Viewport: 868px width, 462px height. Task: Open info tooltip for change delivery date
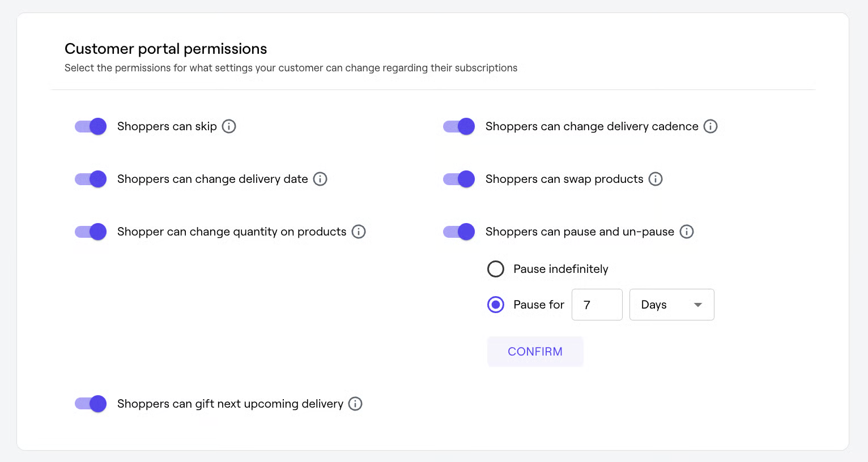click(x=320, y=179)
